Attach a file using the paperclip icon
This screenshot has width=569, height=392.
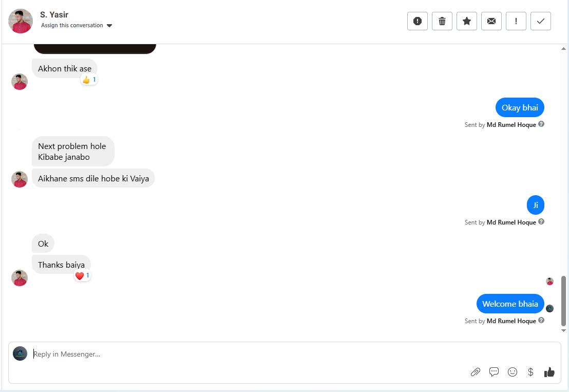476,372
